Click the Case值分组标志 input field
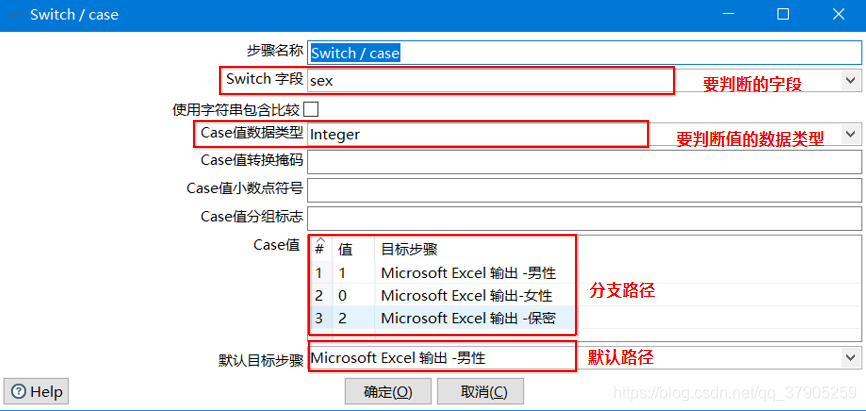The width and height of the screenshot is (866, 411). 584,217
